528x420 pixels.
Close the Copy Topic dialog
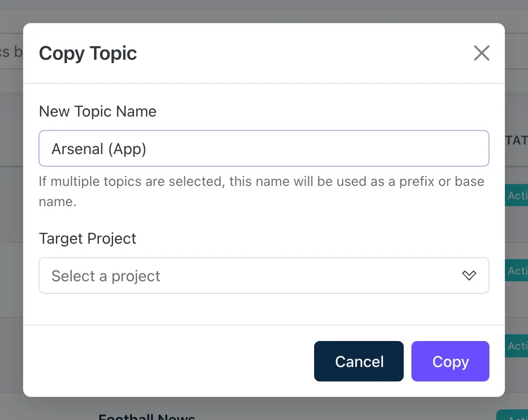click(x=482, y=53)
